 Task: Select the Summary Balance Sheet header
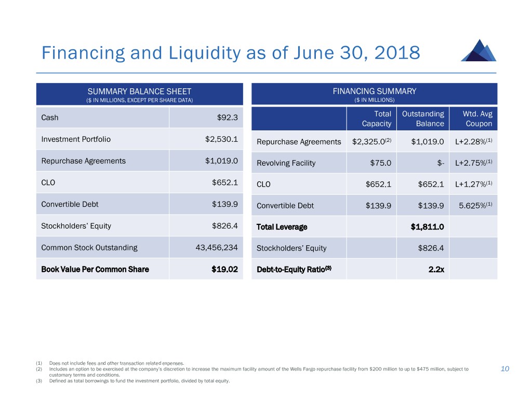point(139,95)
